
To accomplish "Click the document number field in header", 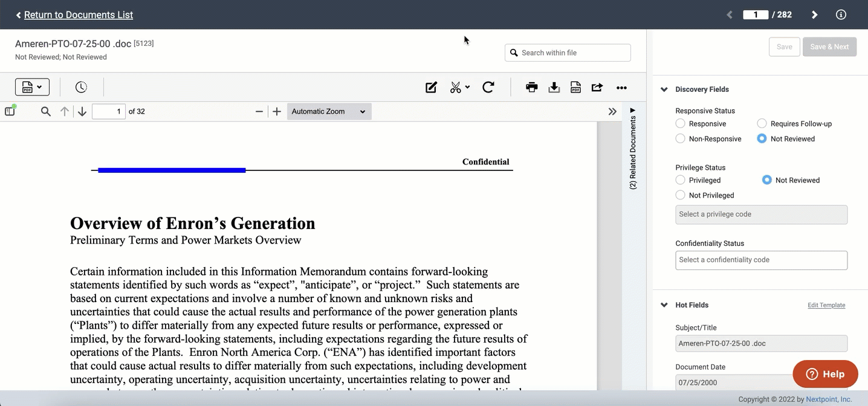I will pos(756,14).
